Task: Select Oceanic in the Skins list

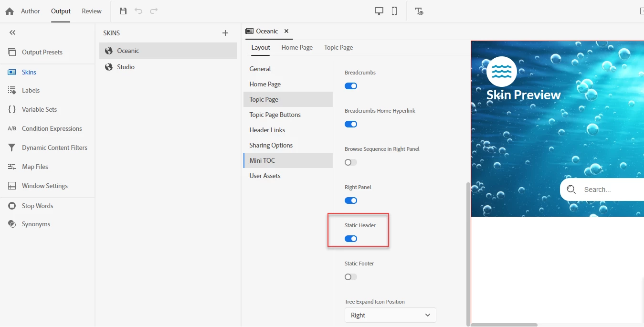Action: coord(168,51)
